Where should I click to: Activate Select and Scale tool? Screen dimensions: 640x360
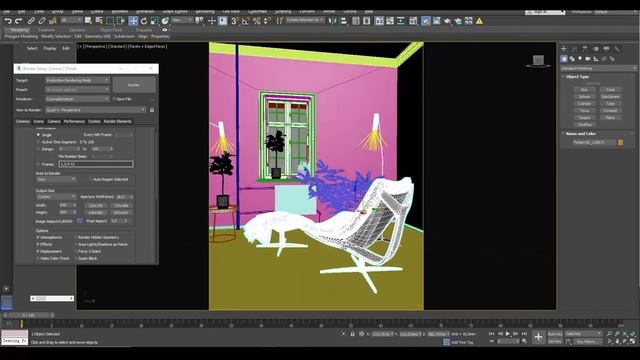154,21
